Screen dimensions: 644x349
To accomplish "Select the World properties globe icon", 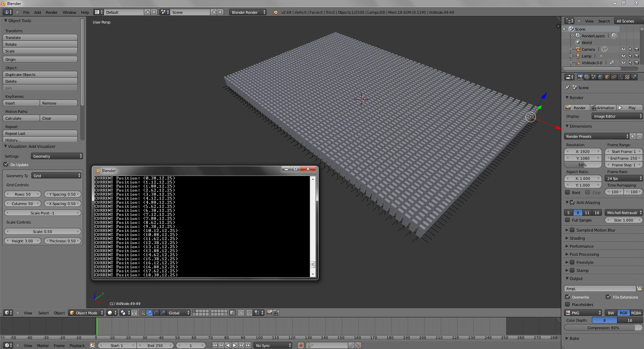I will pyautogui.click(x=600, y=77).
